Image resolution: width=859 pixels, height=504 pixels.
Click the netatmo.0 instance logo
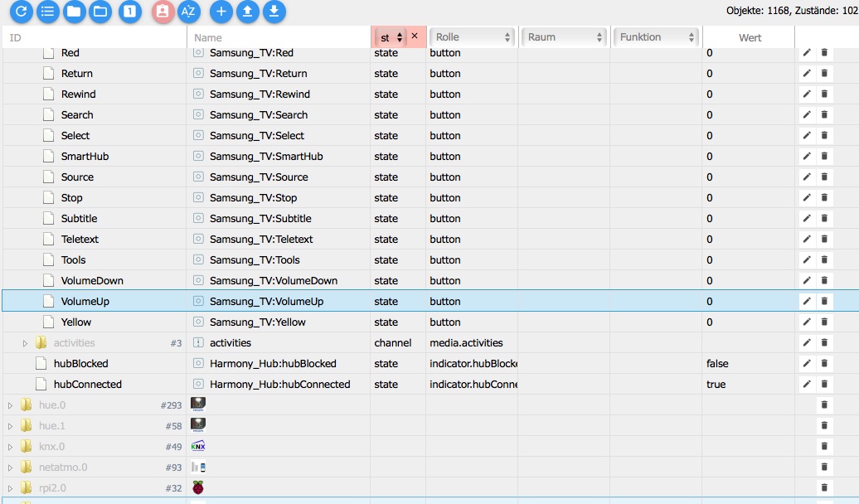(198, 467)
